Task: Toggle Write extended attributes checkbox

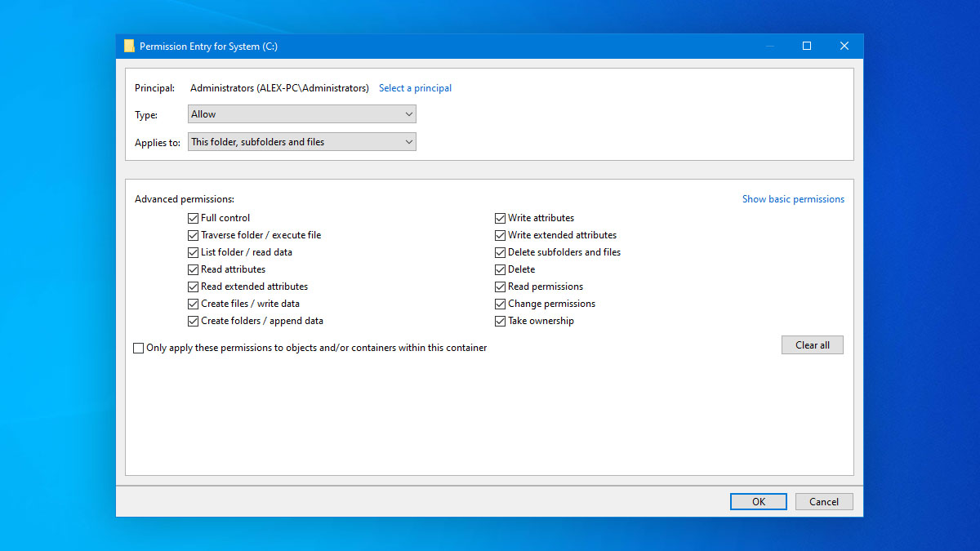Action: pos(501,235)
